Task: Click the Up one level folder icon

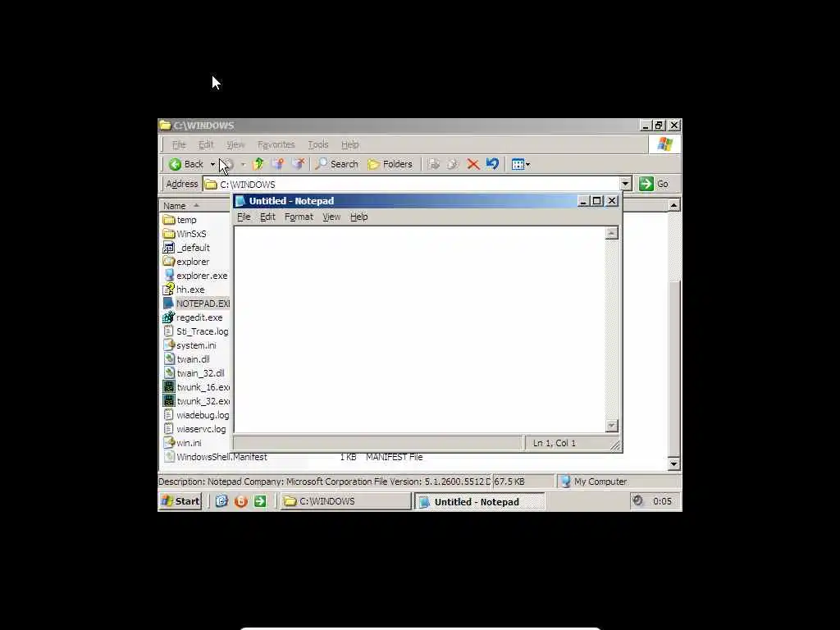Action: [x=258, y=164]
